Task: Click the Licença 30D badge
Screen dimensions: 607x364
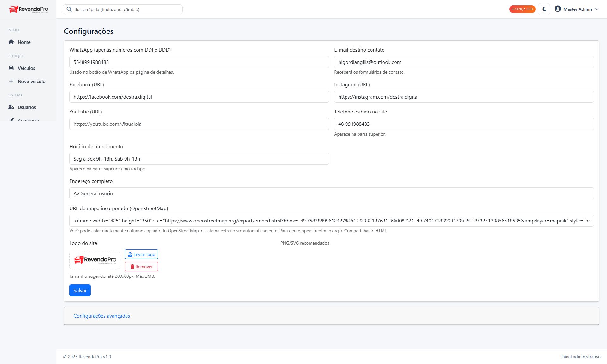Action: (x=522, y=9)
